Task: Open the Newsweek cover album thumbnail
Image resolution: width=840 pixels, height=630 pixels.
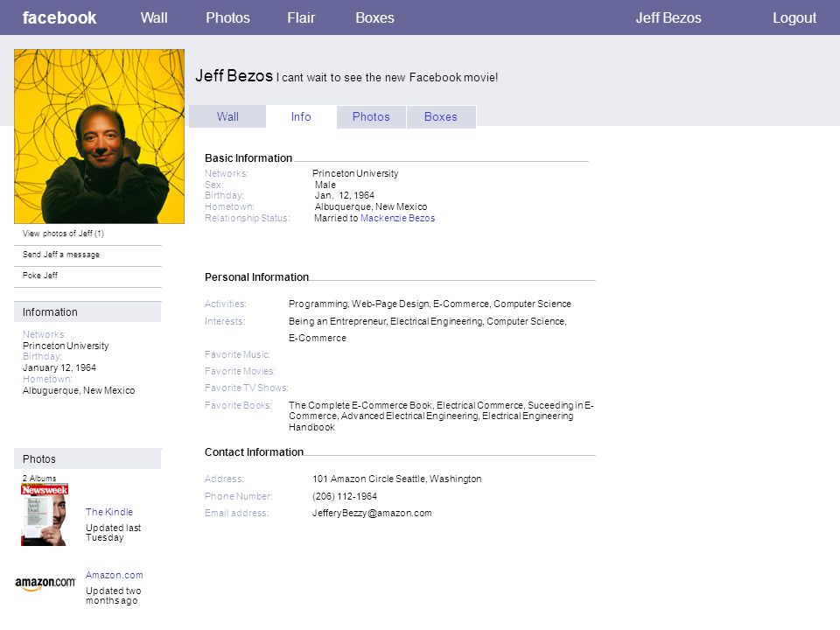Action: 45,514
